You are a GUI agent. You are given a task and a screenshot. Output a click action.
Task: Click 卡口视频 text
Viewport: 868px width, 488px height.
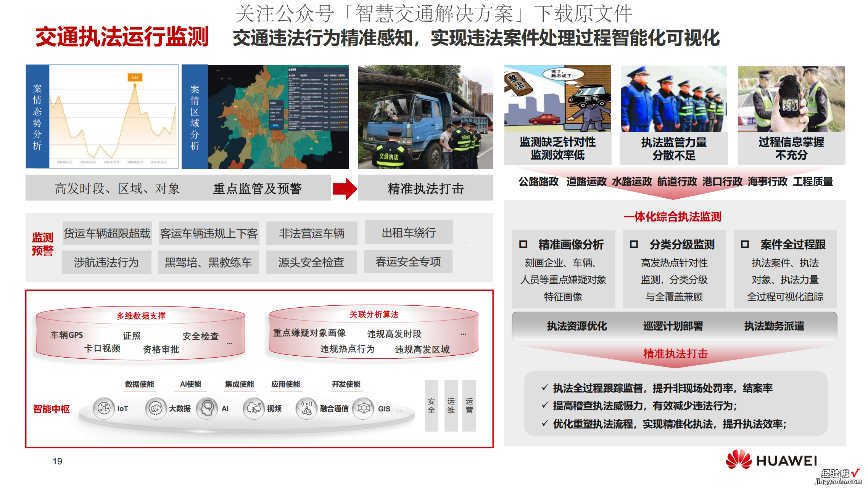[102, 348]
